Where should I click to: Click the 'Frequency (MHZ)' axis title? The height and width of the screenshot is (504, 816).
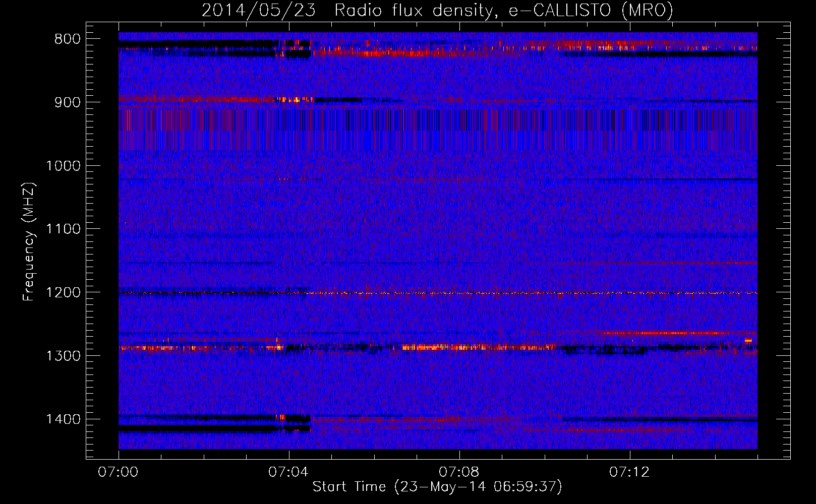[x=29, y=242]
